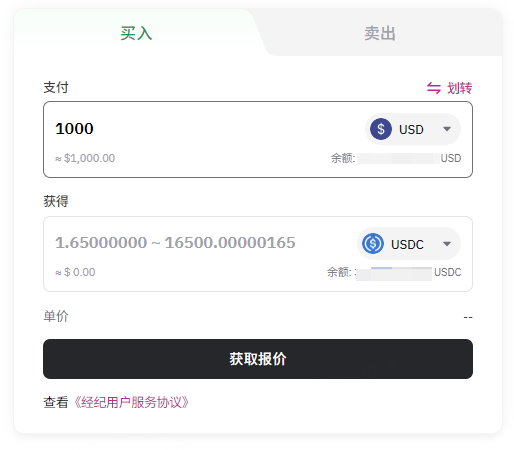Viewport: 514px width, 450px height.
Task: Open the 划转 transfer link
Action: pos(450,88)
